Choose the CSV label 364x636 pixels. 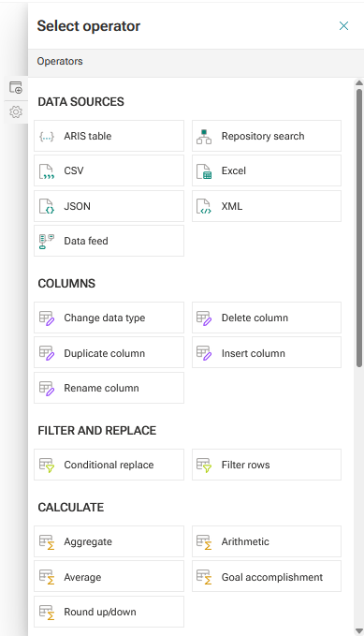click(74, 170)
